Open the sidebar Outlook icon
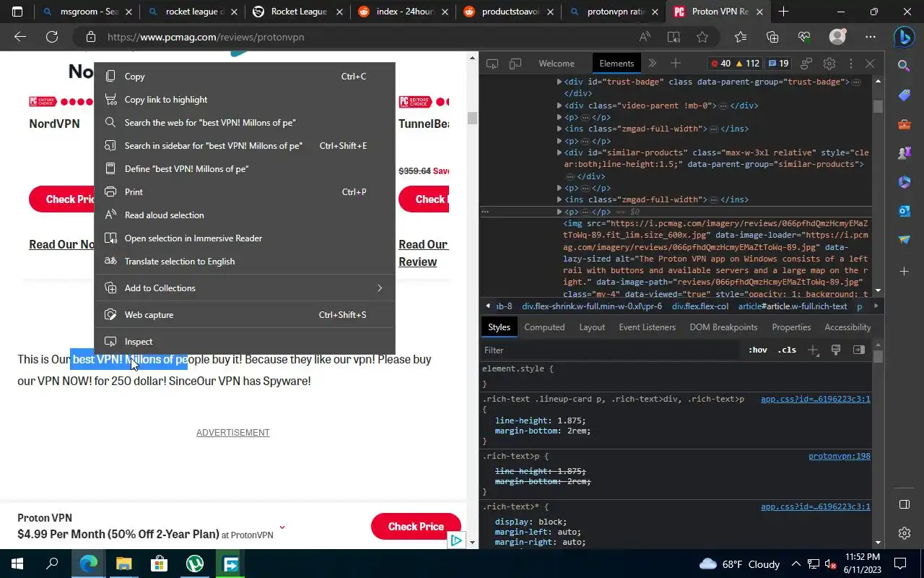Screen dimensions: 924x578 coord(904,210)
